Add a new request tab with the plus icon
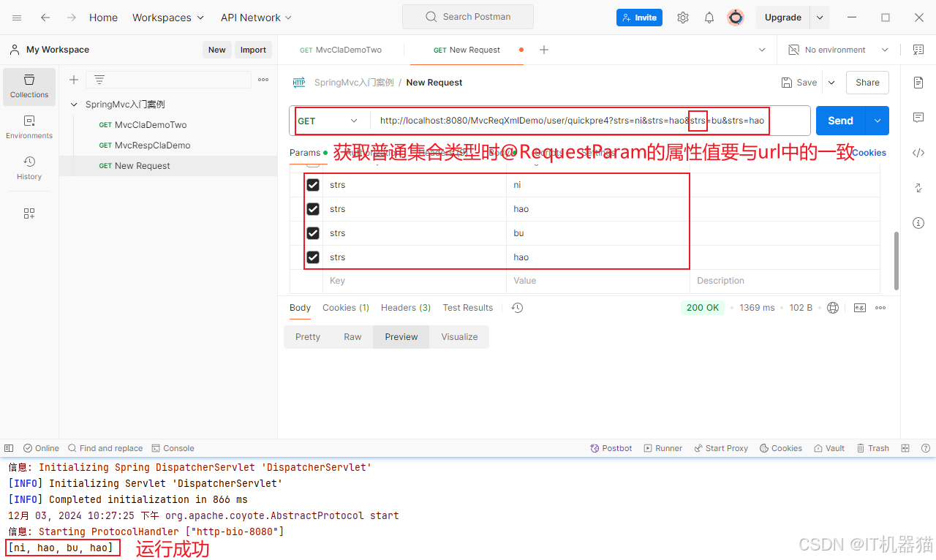The image size is (936, 560). [544, 50]
